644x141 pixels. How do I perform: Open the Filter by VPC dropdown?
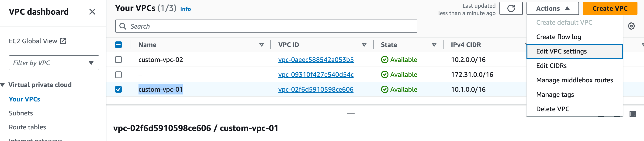pos(54,63)
